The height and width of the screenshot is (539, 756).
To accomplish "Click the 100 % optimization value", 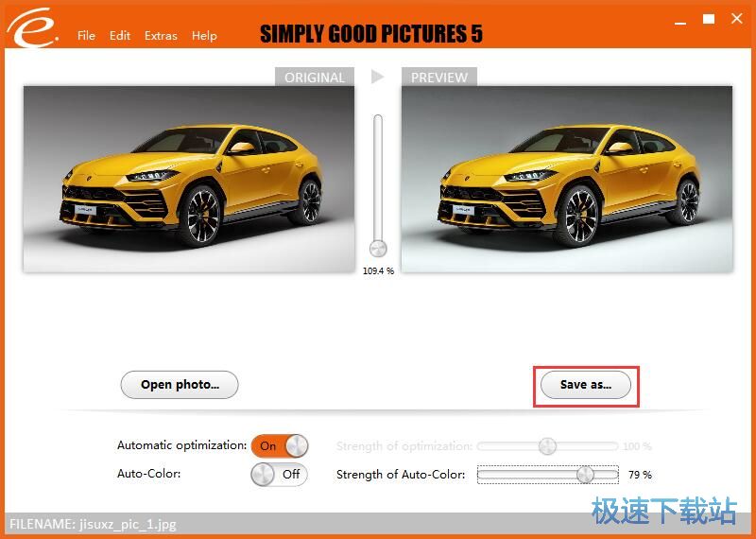I will coord(637,446).
